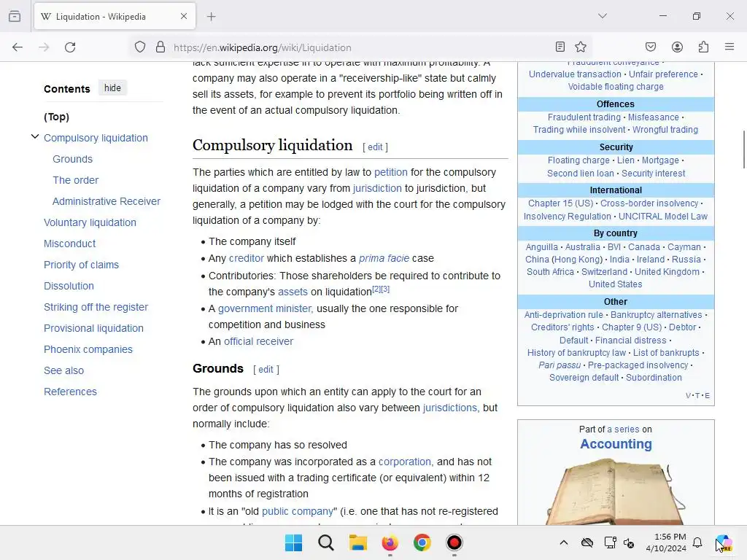The height and width of the screenshot is (560, 747).
Task: Open the petition link
Action: pyautogui.click(x=391, y=172)
